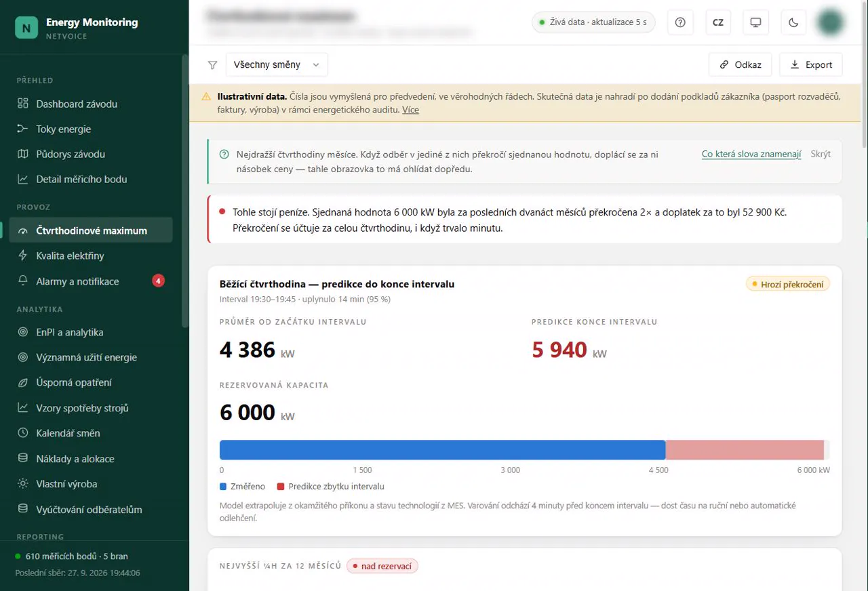The image size is (868, 591).
Task: Click the filter funnel icon
Action: [213, 65]
